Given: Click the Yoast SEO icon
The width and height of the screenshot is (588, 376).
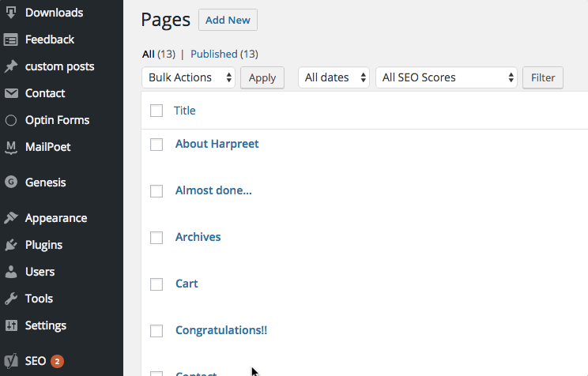Looking at the screenshot, I should click(x=11, y=361).
